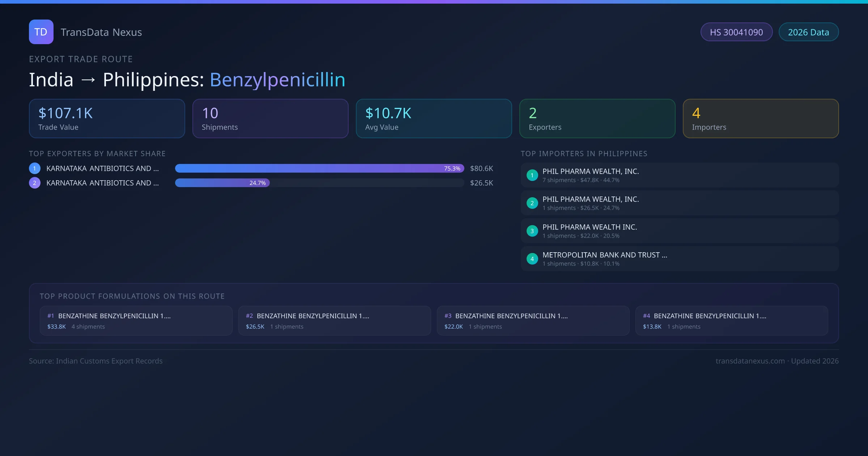Click Metropolitan Bank and Trust importer row
Viewport: 868px width, 456px height.
(x=679, y=259)
